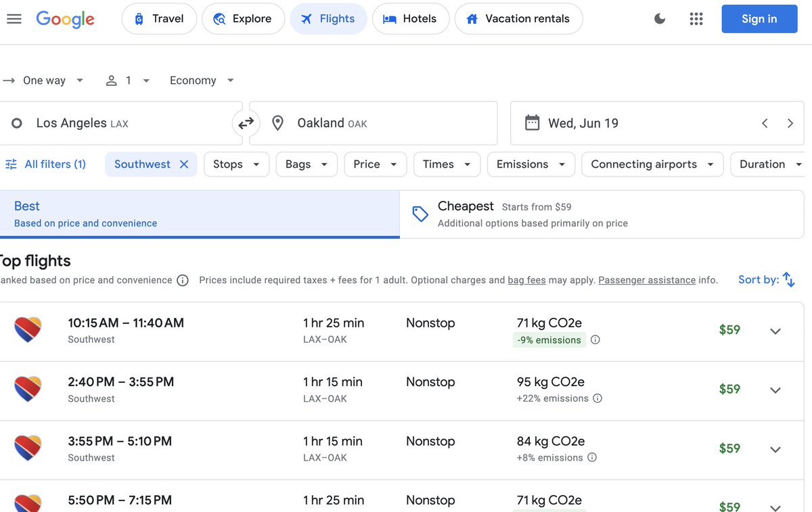Click the 84 kg CO2e emissions value
Viewport: 812px width, 512px height.
pyautogui.click(x=550, y=441)
